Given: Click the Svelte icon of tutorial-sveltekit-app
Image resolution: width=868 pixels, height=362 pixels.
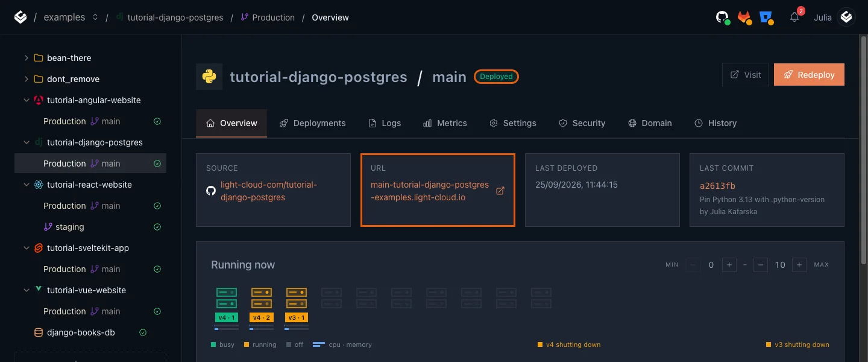Looking at the screenshot, I should (x=39, y=248).
